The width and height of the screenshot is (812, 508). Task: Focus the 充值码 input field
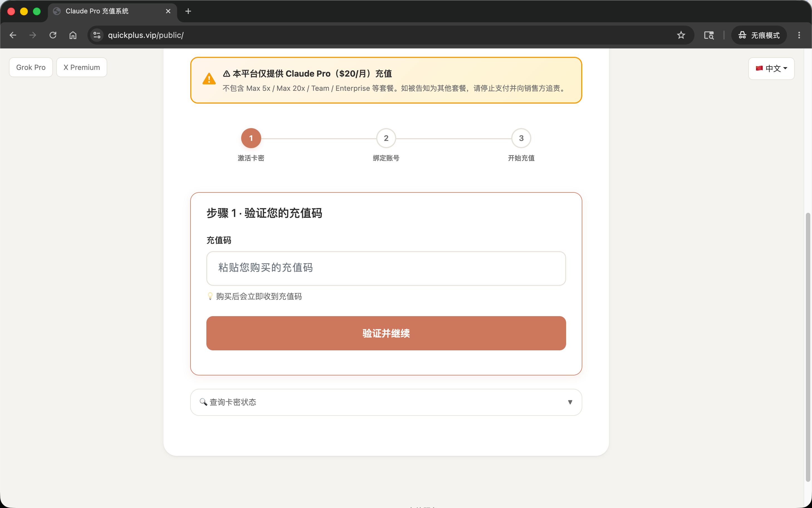(386, 268)
